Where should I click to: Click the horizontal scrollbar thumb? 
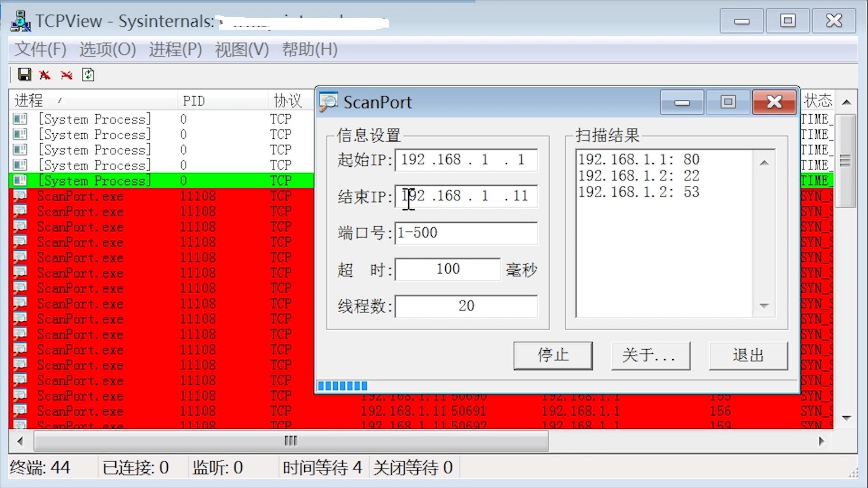pos(291,441)
